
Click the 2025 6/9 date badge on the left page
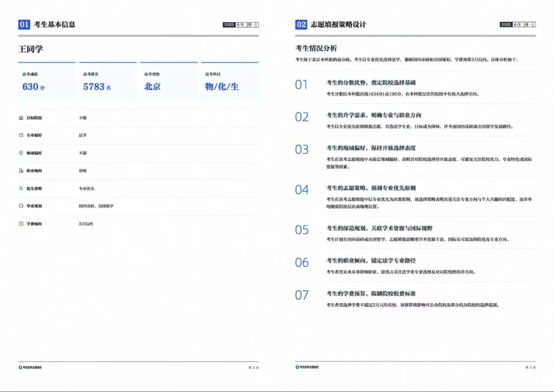(241, 25)
